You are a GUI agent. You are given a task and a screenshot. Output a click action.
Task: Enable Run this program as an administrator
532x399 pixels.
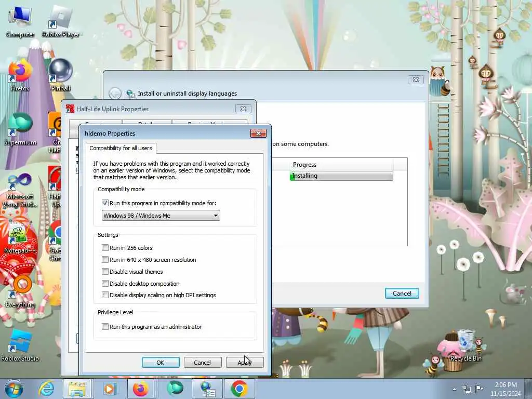tap(105, 326)
